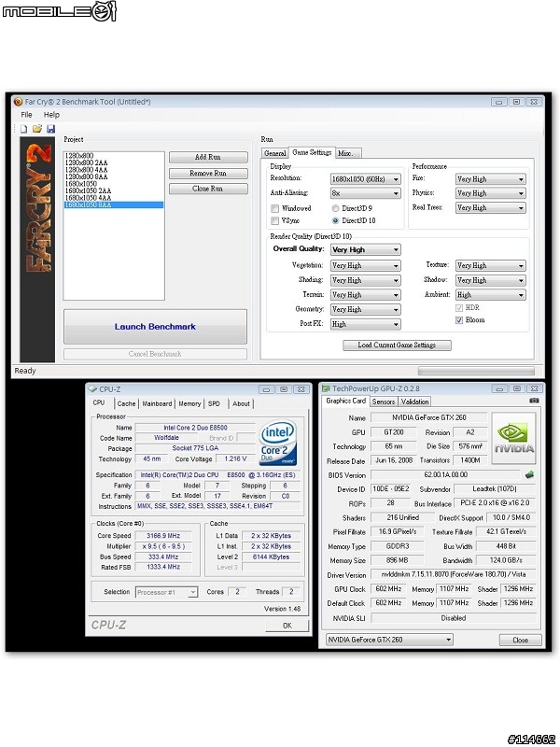Open the Geometry quality dropdown
Screen dimensions: 560x747
[x=366, y=310]
